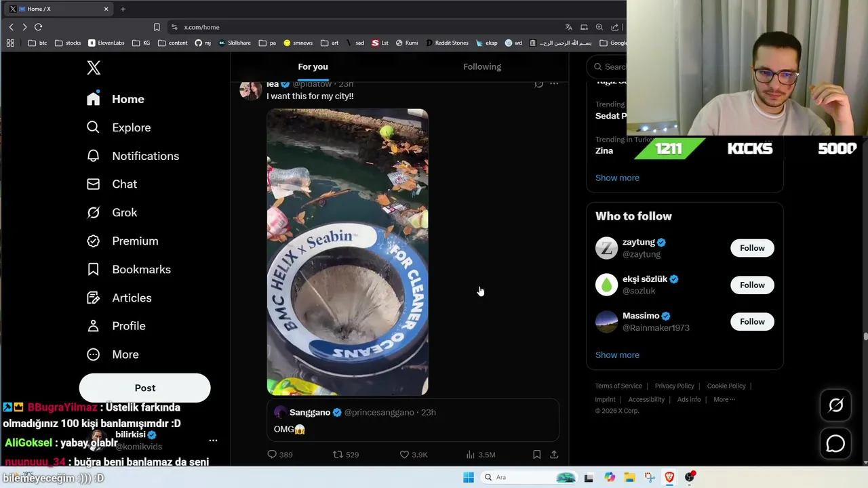Open Premium in the sidebar
The image size is (868, 488).
pos(123,241)
